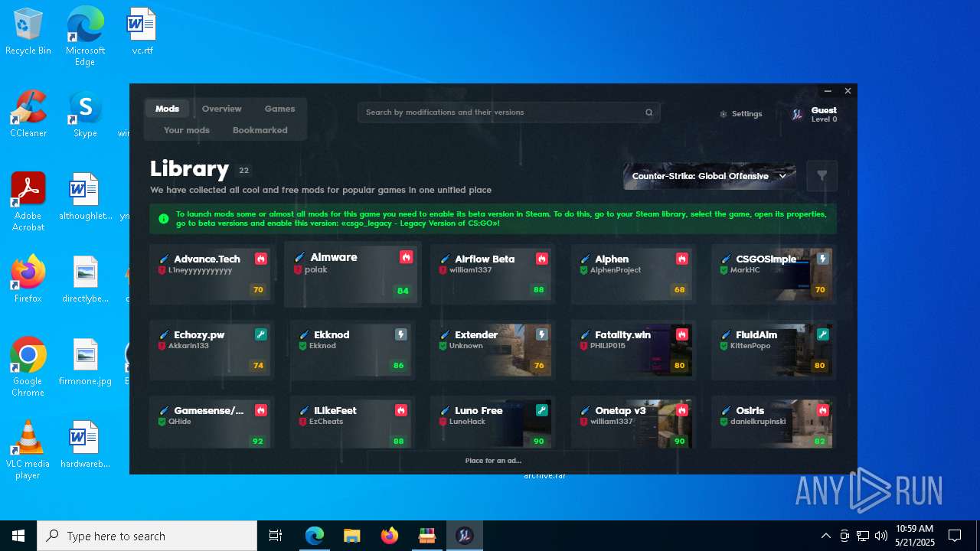Click the flame badge on Airflow Beta
The image size is (980, 551).
pyautogui.click(x=542, y=259)
